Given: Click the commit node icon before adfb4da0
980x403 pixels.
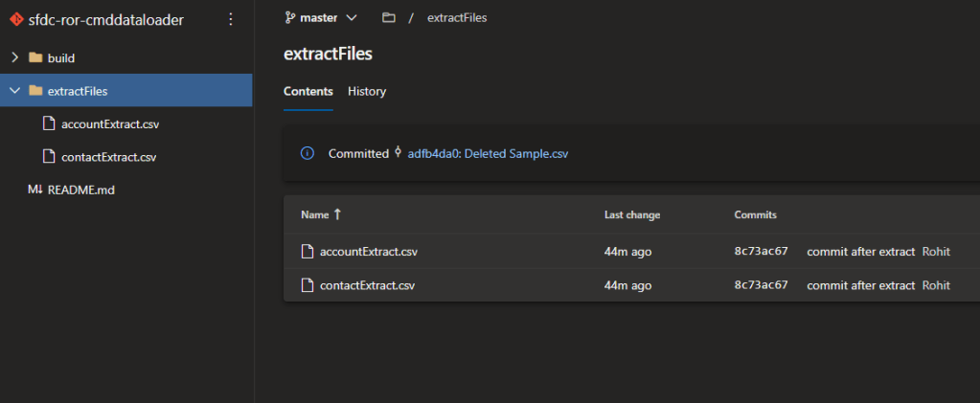Looking at the screenshot, I should coord(399,152).
